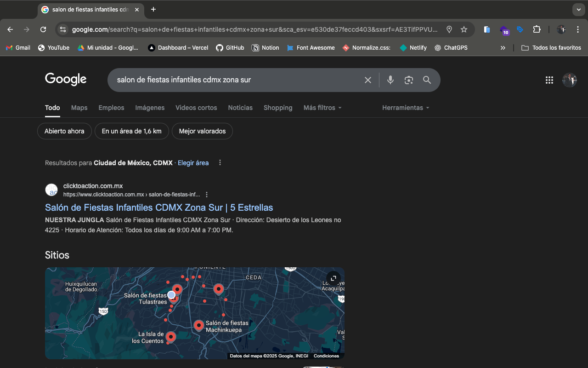Switch to the Imágenes tab
588x368 pixels.
pos(150,108)
